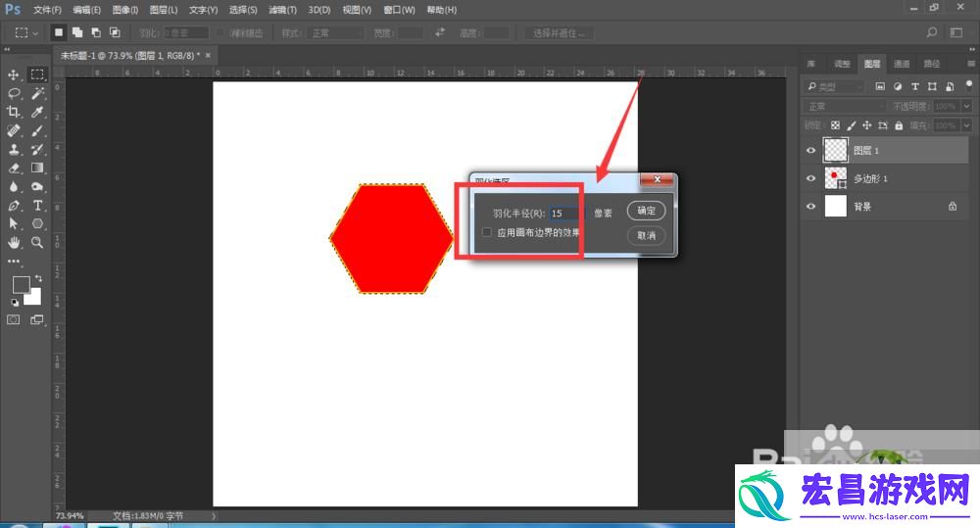Change the screen mode
Screen dimensions: 980x528
(x=37, y=320)
